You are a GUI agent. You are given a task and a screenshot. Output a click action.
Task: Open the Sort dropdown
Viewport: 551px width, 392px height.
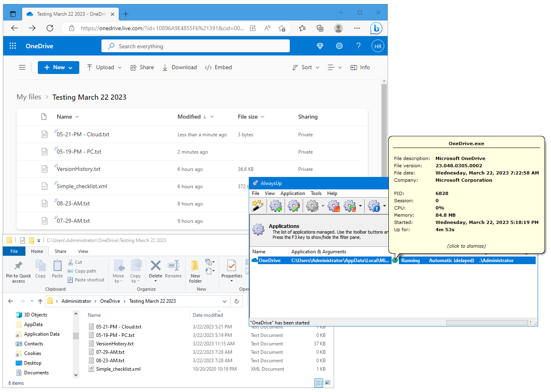click(306, 68)
